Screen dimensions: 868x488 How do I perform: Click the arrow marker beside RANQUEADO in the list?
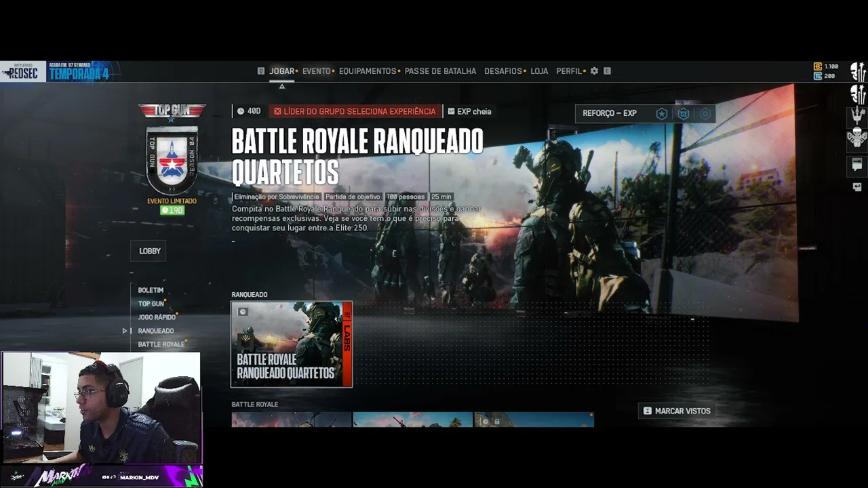click(x=125, y=331)
